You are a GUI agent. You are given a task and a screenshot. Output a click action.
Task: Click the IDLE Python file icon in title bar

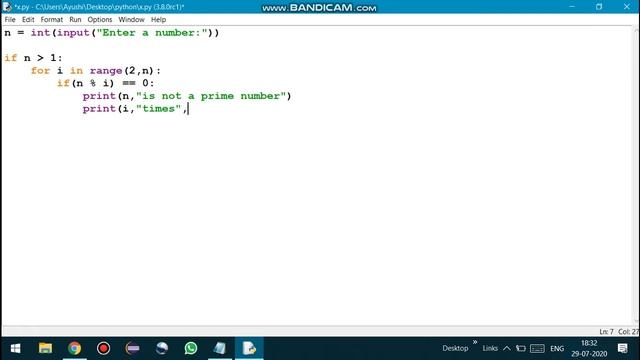coord(7,7)
